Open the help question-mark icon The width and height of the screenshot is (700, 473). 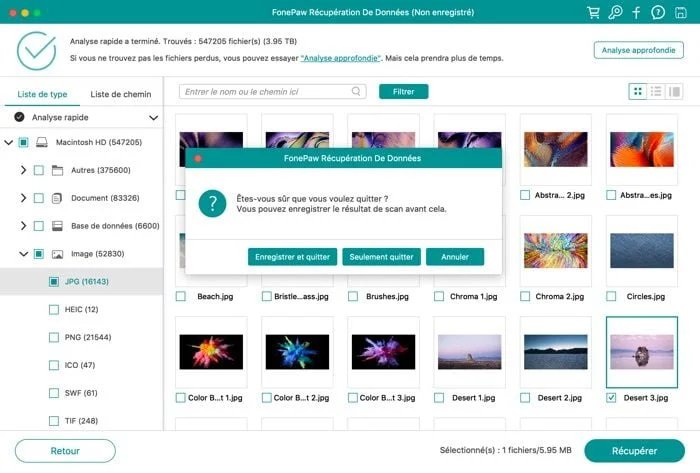(658, 12)
